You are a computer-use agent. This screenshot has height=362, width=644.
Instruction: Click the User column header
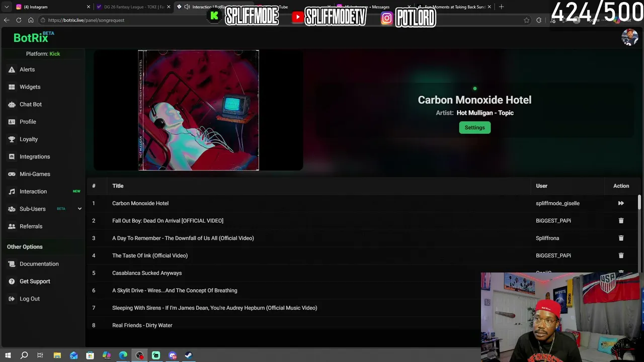pyautogui.click(x=541, y=186)
